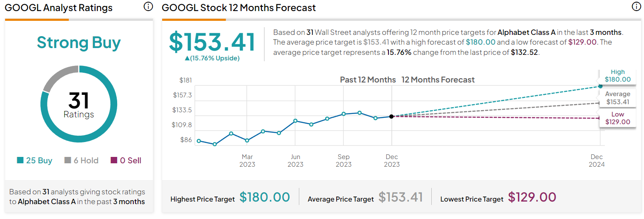The width and height of the screenshot is (644, 219).
Task: Click the large $153.41 price target
Action: coord(212,42)
